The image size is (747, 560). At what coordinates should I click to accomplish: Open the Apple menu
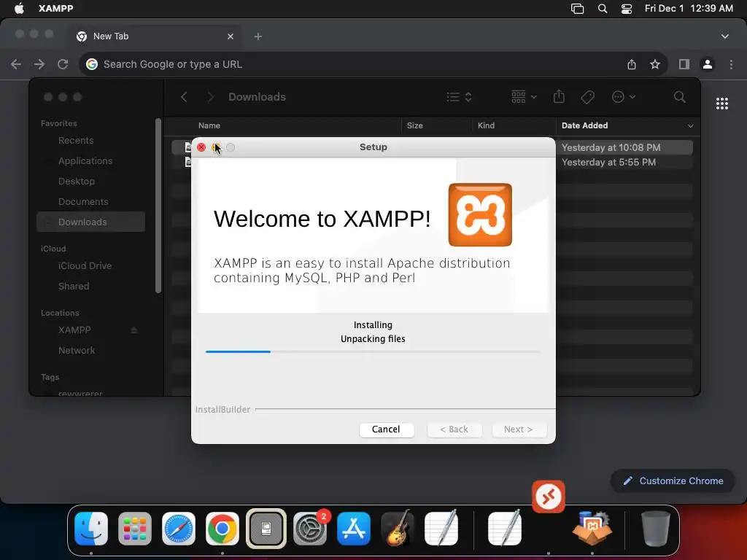(19, 8)
